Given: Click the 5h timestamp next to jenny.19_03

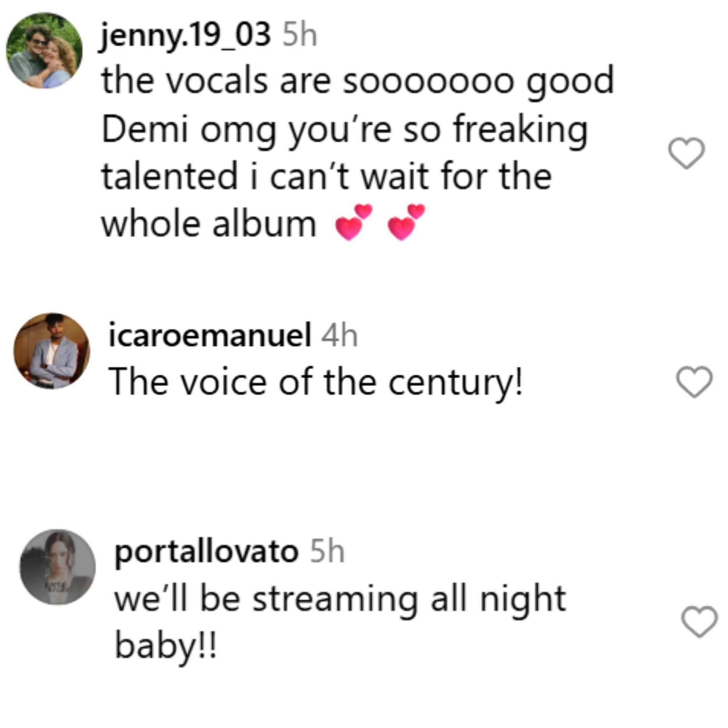Looking at the screenshot, I should click(300, 36).
